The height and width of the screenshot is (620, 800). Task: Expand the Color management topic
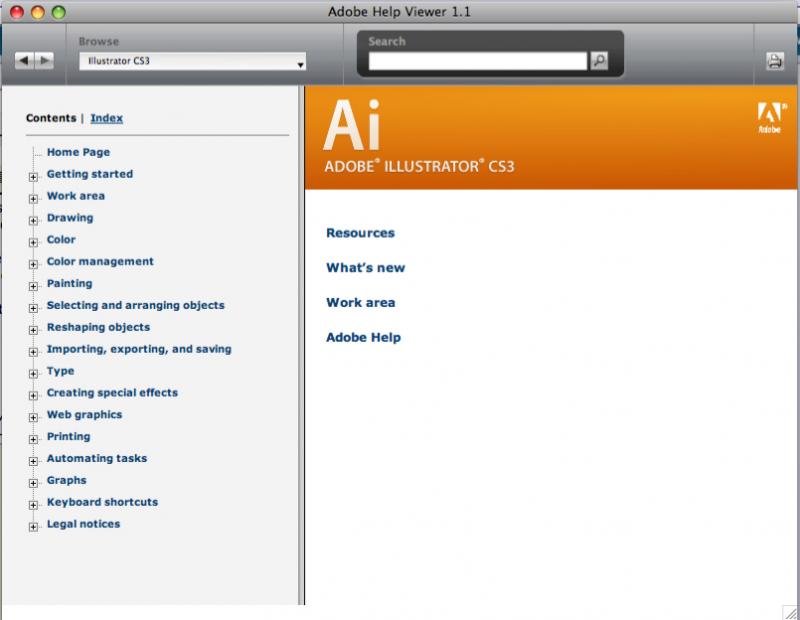click(x=33, y=264)
